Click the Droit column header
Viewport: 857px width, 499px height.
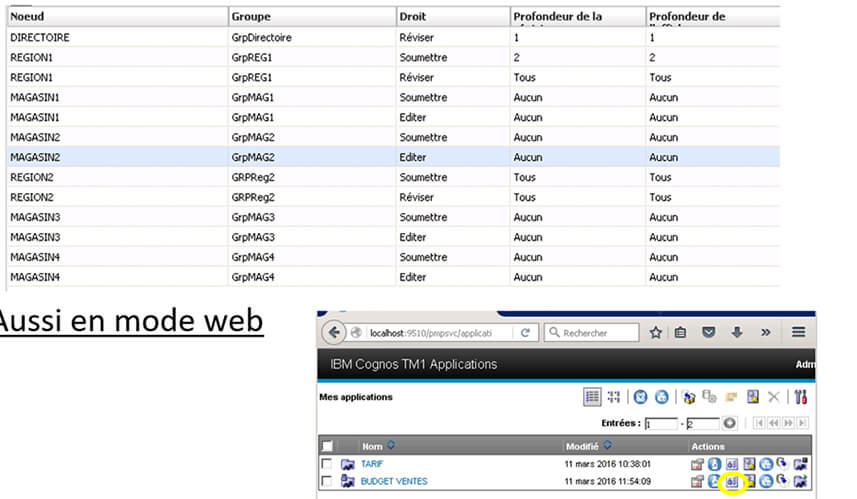pos(453,16)
